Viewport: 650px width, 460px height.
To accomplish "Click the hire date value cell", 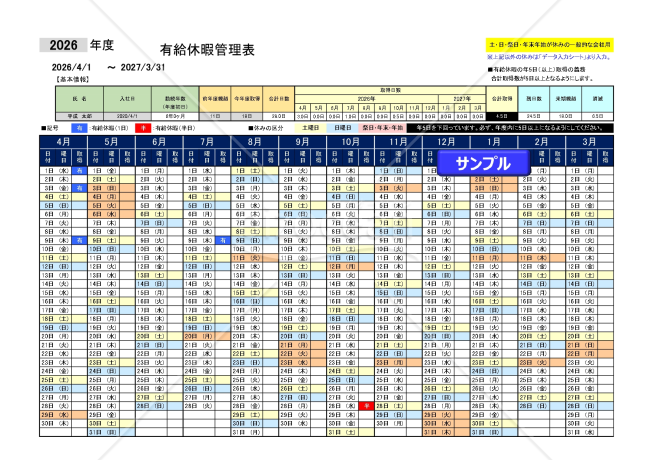I will click(x=127, y=116).
